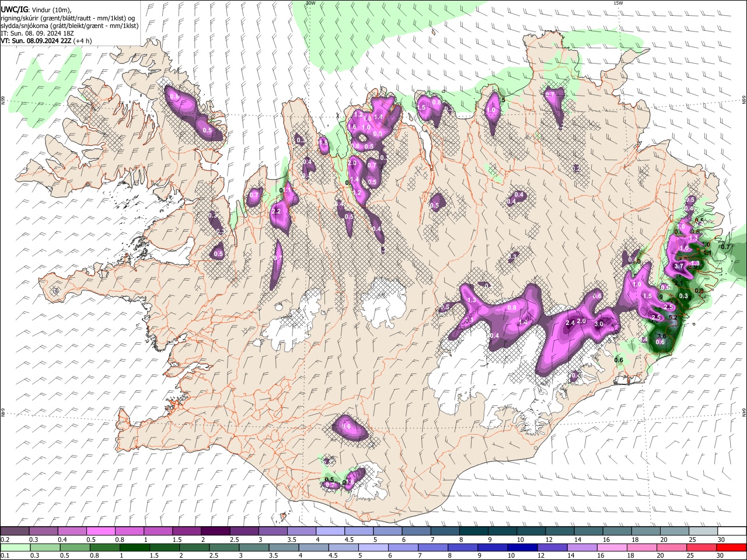Click the dark mauve 0.2 swatch in upper legend row
747x560 pixels.
[x=15, y=531]
